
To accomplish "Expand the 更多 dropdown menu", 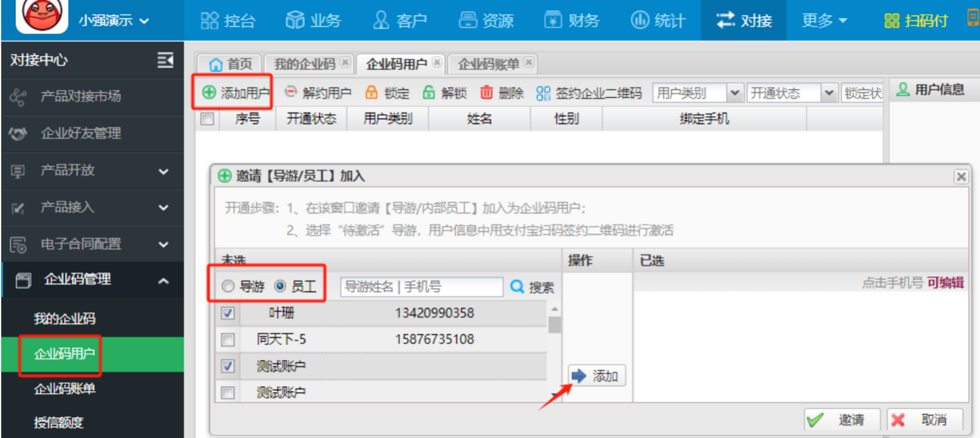I will click(824, 21).
